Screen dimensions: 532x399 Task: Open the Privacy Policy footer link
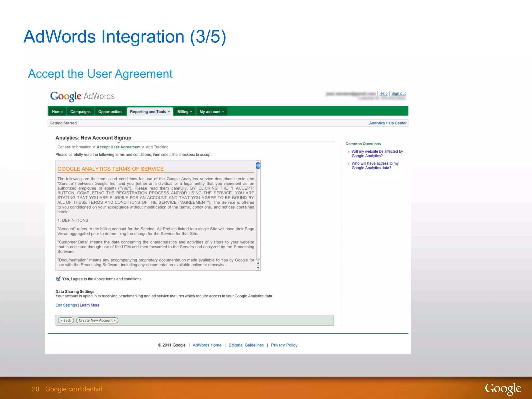point(284,345)
